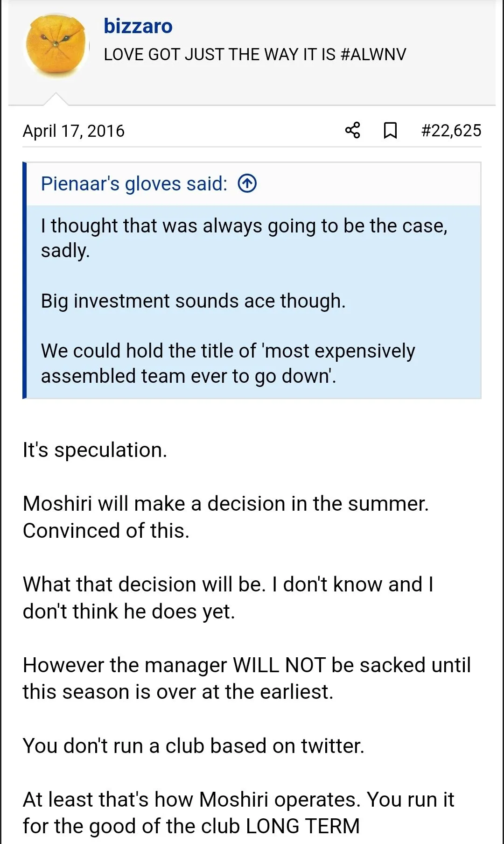Click the sentence containing "WILL NOT be sacked"

click(x=246, y=678)
